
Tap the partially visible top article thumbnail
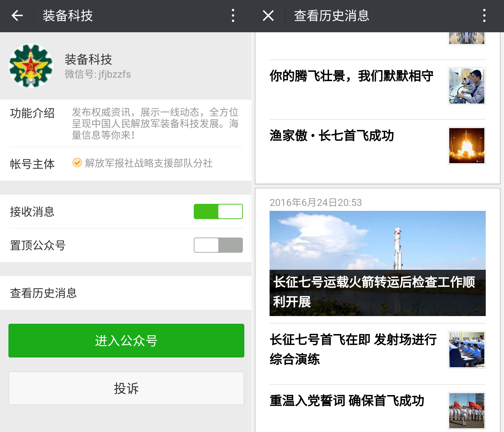[467, 38]
